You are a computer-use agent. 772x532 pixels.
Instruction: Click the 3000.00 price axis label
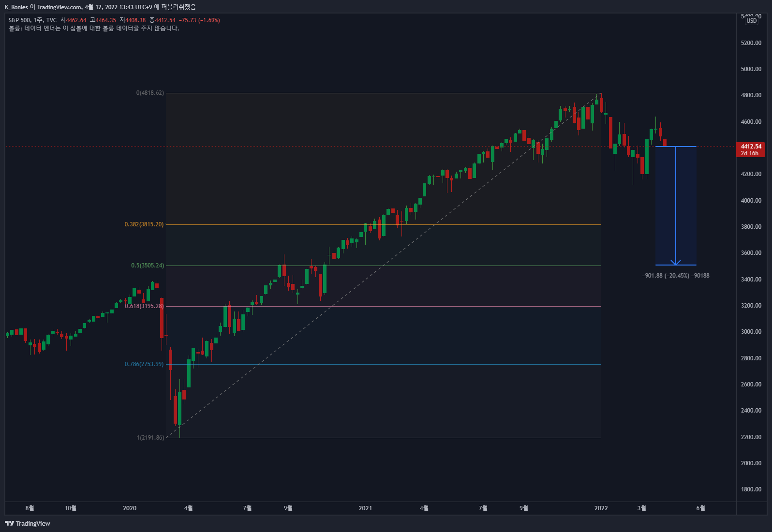751,332
